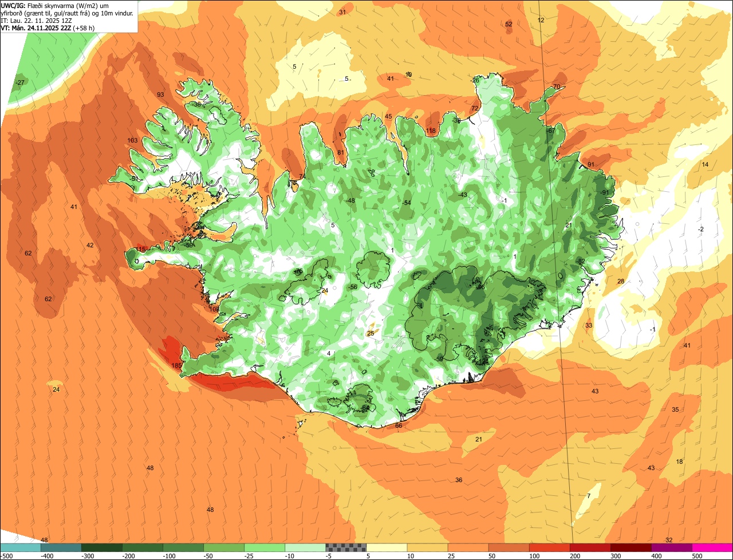Click the map value -54 in the northern interior
Viewport: 733px width, 560px height.
point(407,203)
